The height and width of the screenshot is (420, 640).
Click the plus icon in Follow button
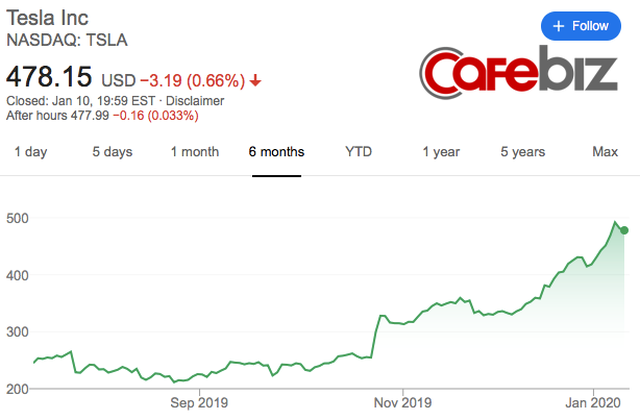(x=558, y=27)
